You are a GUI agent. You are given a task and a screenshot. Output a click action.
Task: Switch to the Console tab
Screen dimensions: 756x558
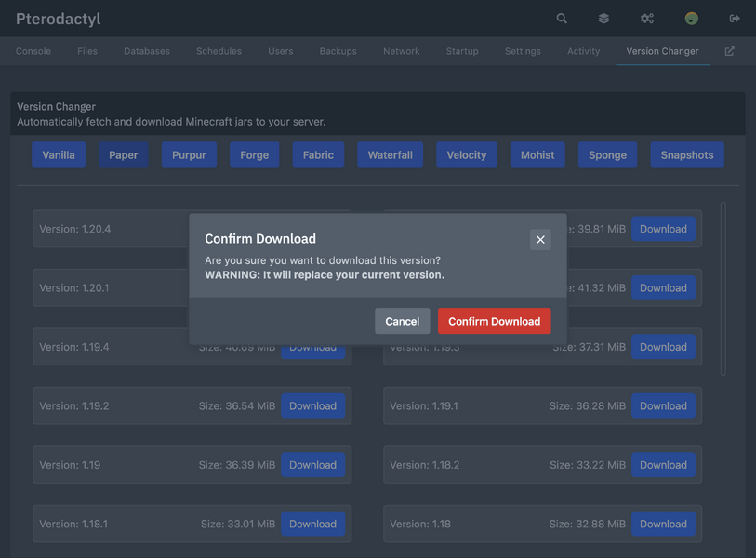[33, 51]
